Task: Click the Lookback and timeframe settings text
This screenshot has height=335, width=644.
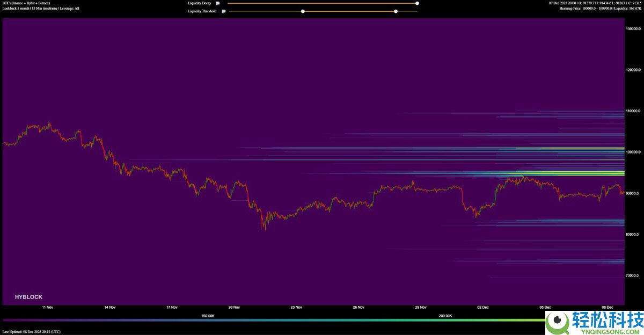Action: coord(41,9)
